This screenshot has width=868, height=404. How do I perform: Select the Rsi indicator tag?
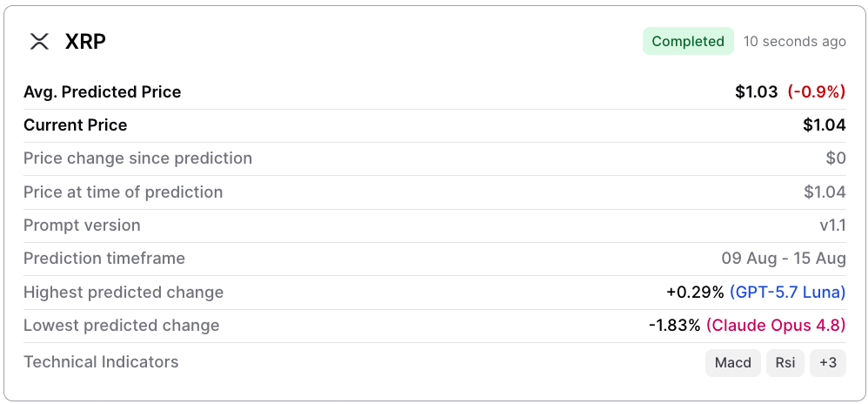click(x=785, y=363)
